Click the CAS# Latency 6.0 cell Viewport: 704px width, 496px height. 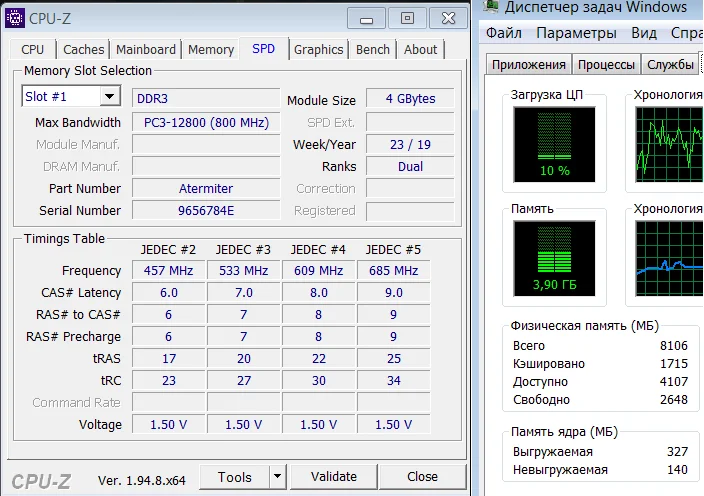coord(168,293)
